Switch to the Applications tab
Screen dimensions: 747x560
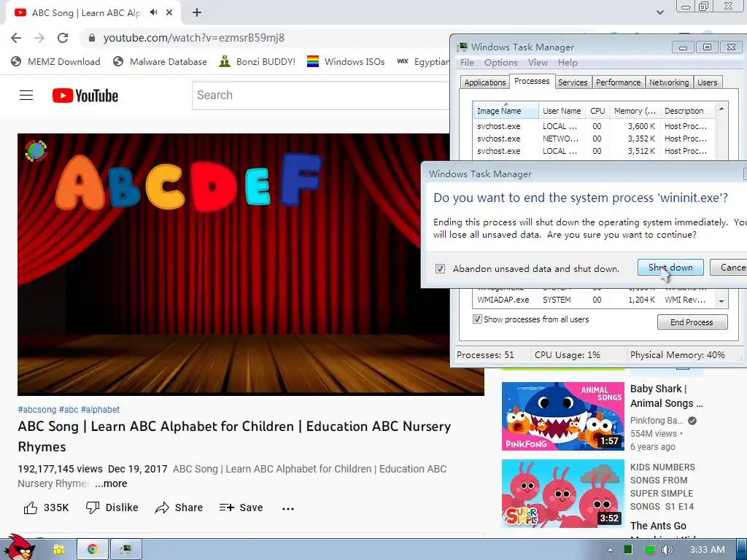pyautogui.click(x=484, y=82)
